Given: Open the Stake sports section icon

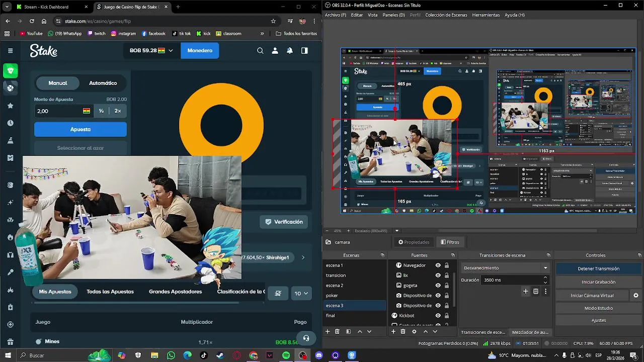Looking at the screenshot, I should [x=11, y=87].
